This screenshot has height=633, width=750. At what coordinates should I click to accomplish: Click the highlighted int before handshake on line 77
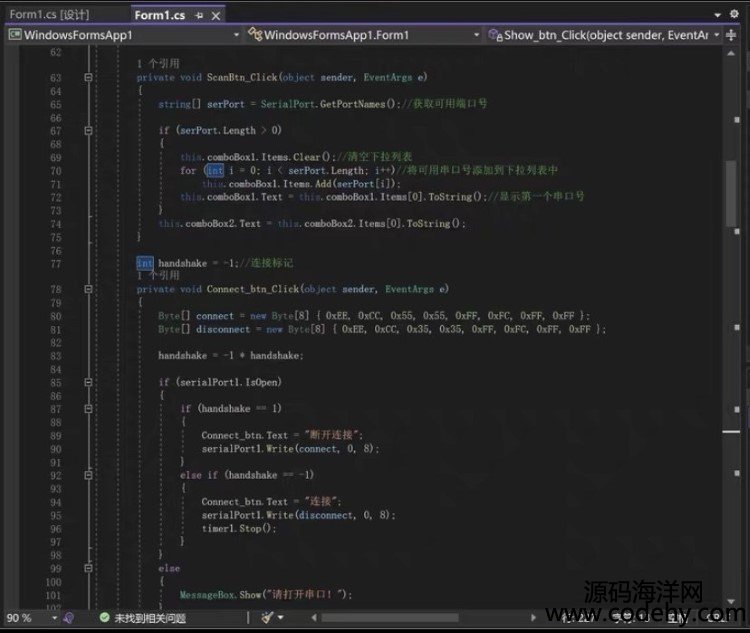tap(145, 263)
